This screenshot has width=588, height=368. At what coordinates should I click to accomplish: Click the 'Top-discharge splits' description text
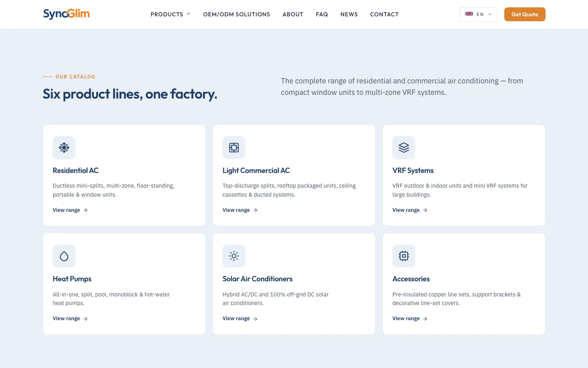coord(289,190)
